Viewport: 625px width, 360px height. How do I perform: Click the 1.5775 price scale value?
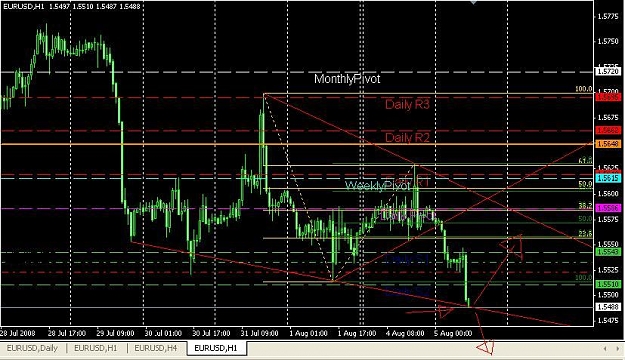609,16
